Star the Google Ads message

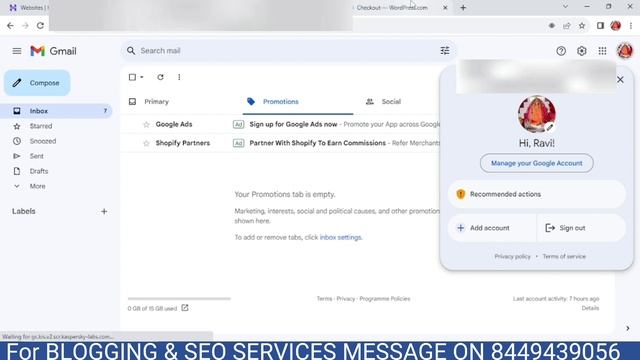pyautogui.click(x=146, y=124)
